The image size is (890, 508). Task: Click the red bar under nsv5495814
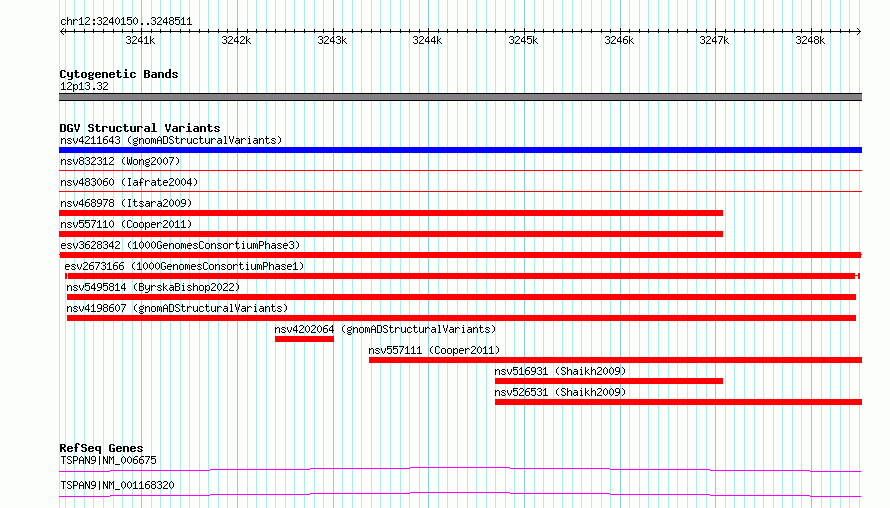(x=461, y=297)
